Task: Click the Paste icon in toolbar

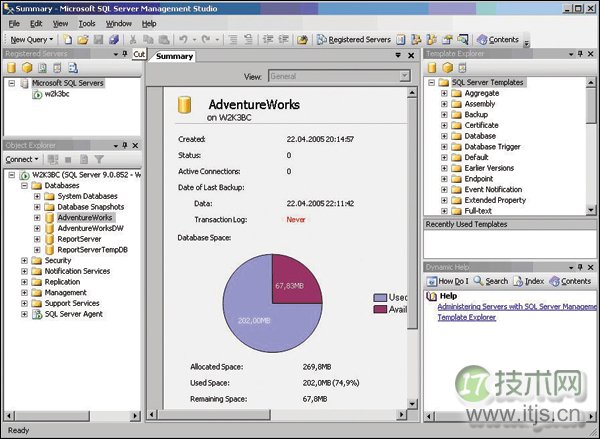Action: click(164, 39)
